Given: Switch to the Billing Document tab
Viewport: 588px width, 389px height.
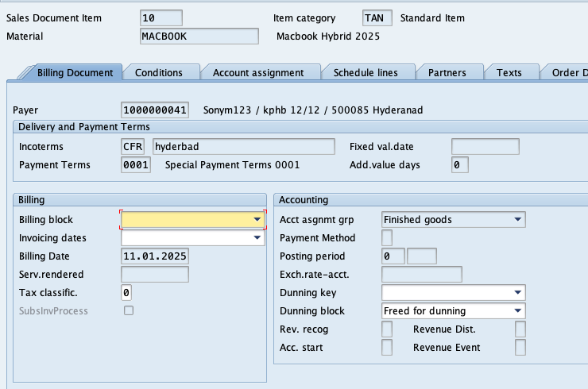Looking at the screenshot, I should (75, 72).
